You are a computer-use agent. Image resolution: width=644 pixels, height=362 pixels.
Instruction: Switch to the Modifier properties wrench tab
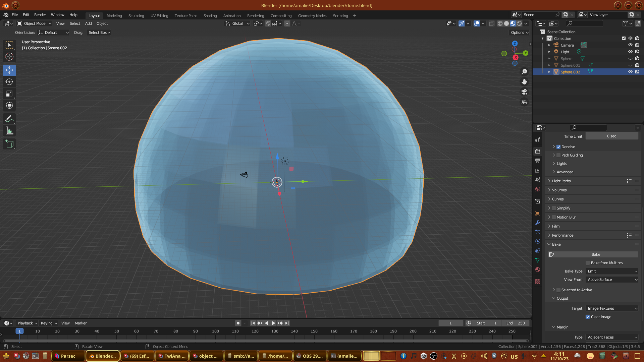point(538,223)
